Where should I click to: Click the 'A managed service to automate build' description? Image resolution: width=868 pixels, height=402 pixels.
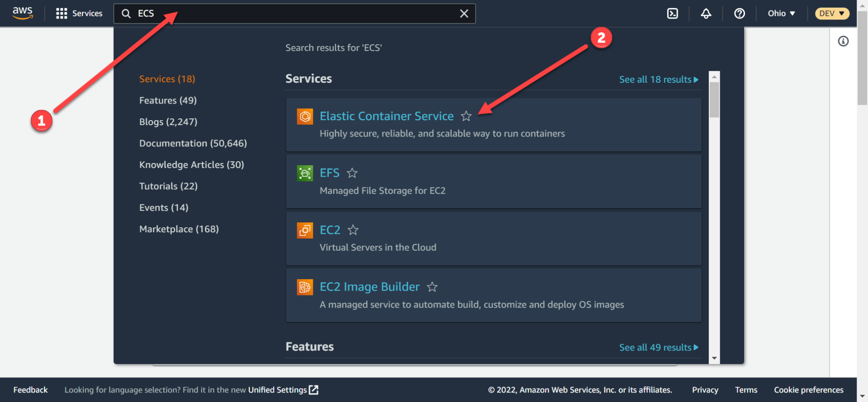click(472, 304)
